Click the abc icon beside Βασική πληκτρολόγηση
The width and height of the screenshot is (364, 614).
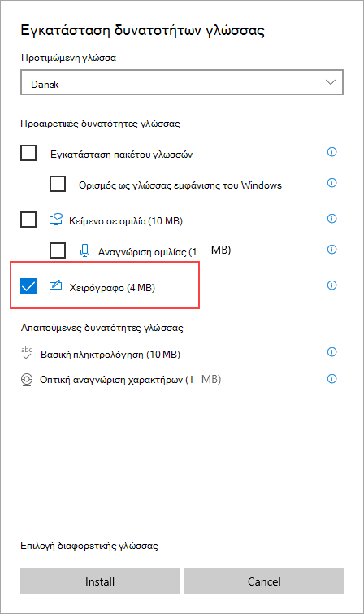(x=27, y=353)
